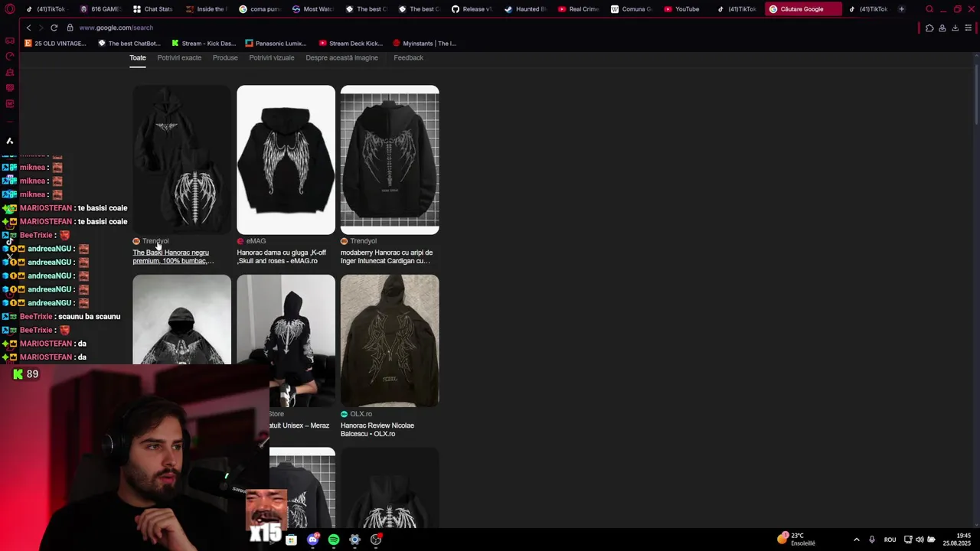The image size is (980, 551).
Task: Open the downloads icon in browser toolbar
Action: [955, 28]
